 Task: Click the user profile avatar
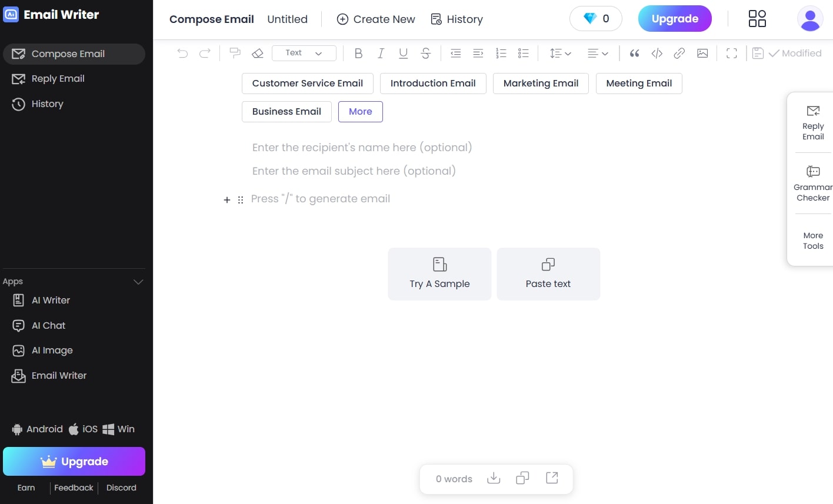point(810,19)
